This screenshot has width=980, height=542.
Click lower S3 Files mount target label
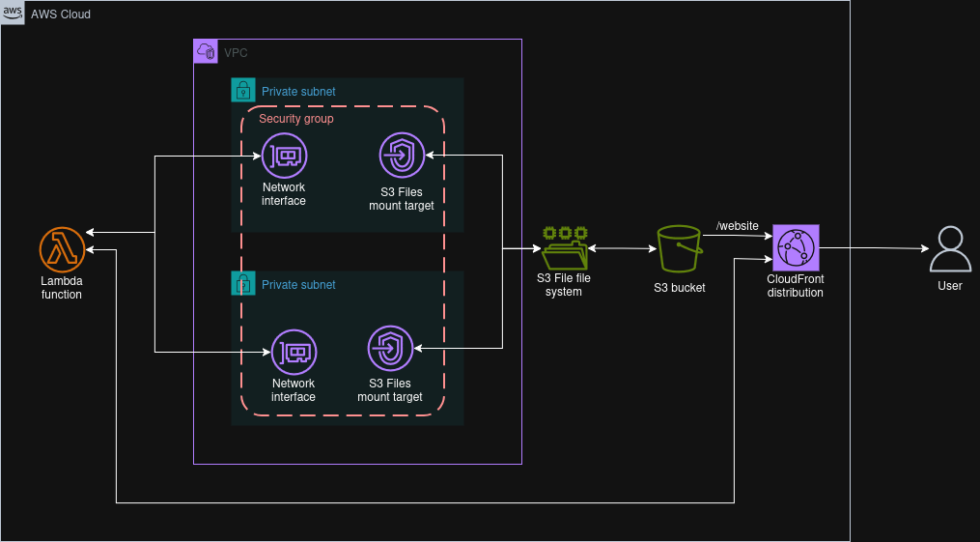click(x=390, y=390)
